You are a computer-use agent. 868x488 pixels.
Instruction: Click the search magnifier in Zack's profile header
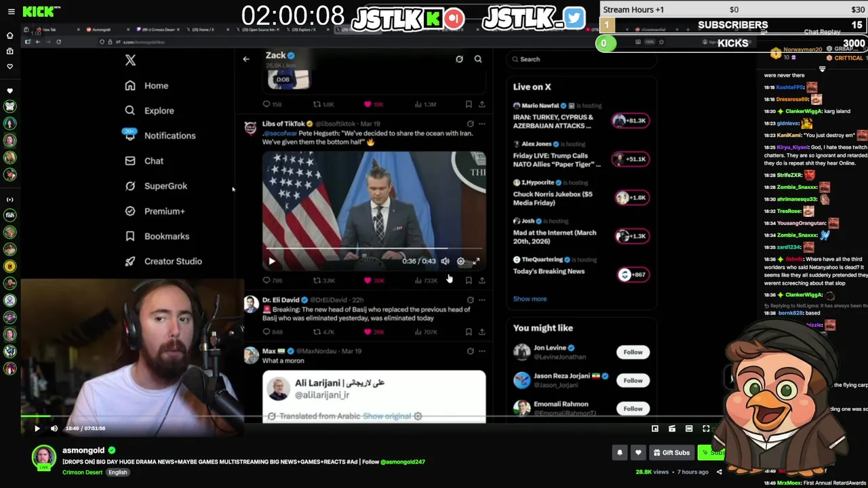(478, 59)
